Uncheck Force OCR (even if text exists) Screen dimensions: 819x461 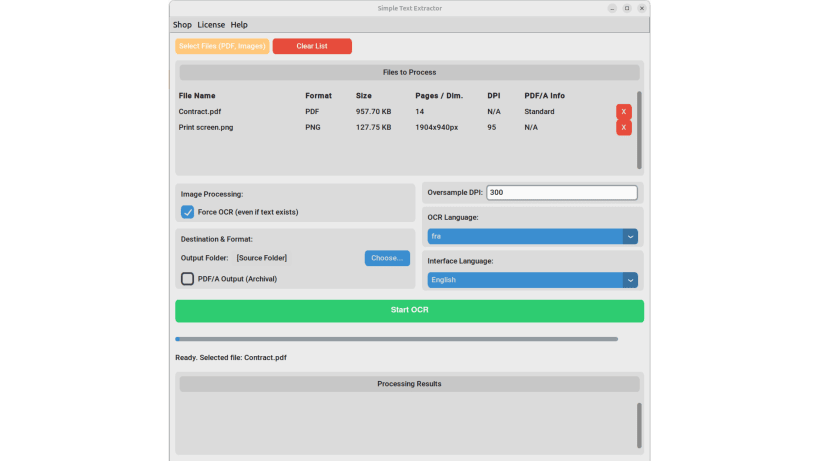pos(188,212)
